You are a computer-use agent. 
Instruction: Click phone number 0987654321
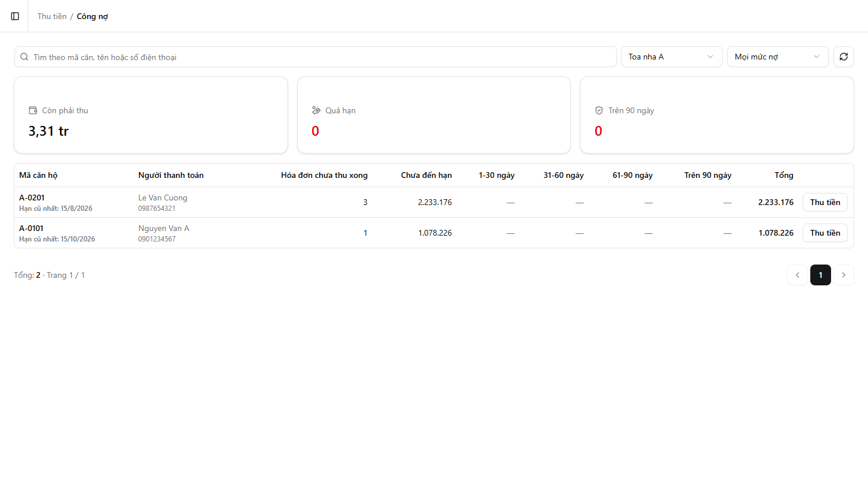point(157,209)
